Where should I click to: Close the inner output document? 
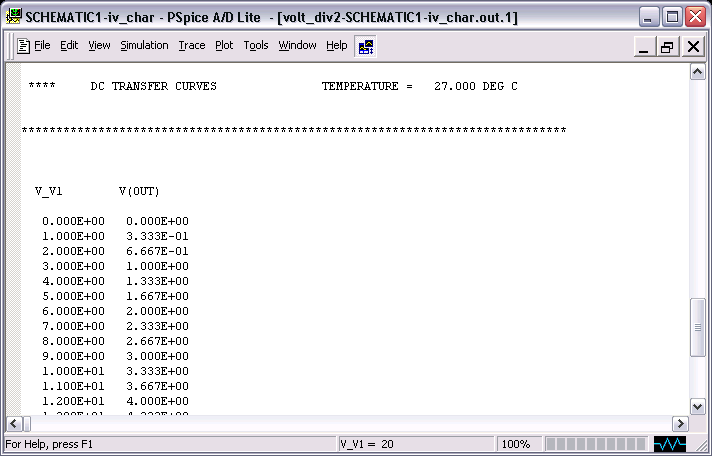[693, 46]
